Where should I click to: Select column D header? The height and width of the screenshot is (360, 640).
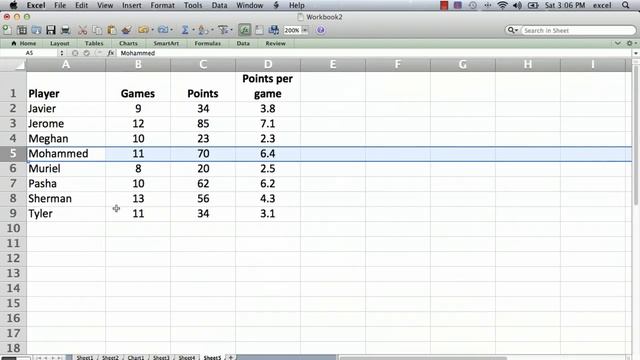[268, 64]
